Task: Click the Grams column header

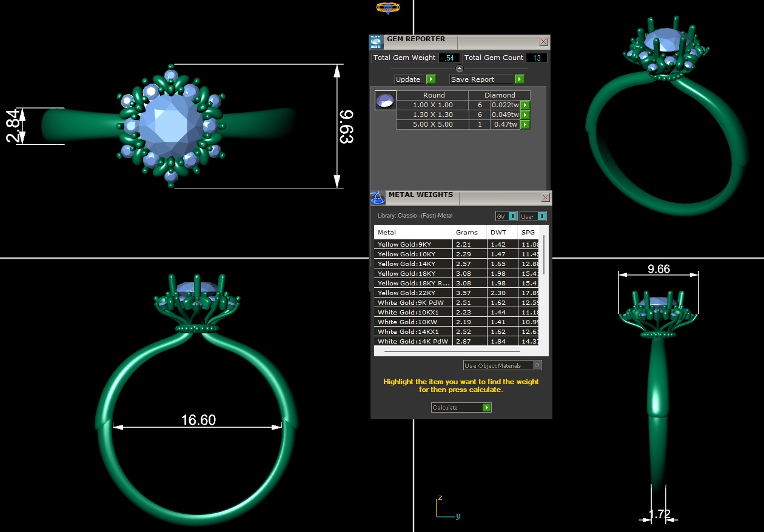Action: [469, 232]
